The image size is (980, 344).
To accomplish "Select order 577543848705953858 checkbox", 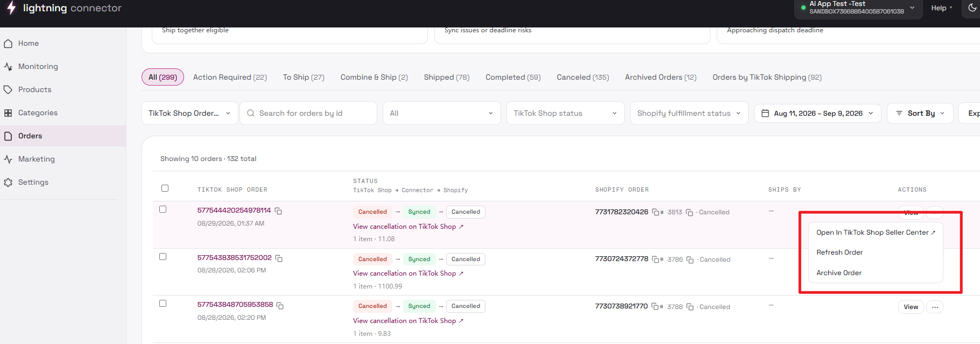I will click(163, 303).
